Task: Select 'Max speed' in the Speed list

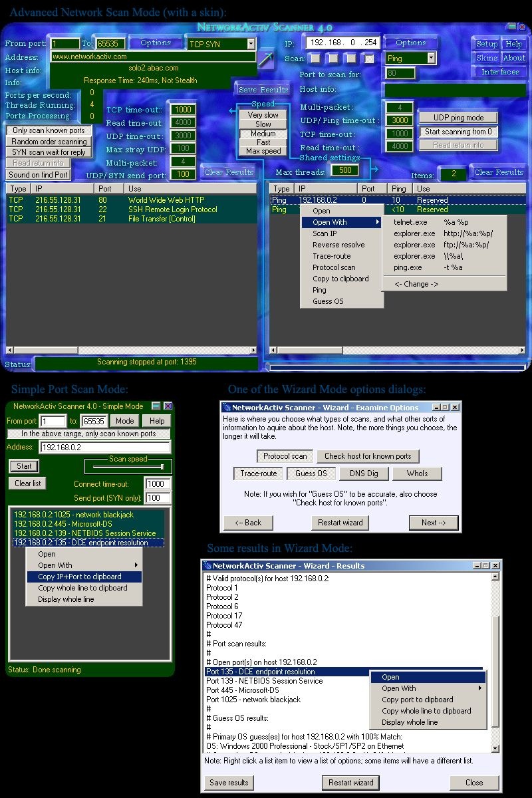Action: tap(263, 151)
